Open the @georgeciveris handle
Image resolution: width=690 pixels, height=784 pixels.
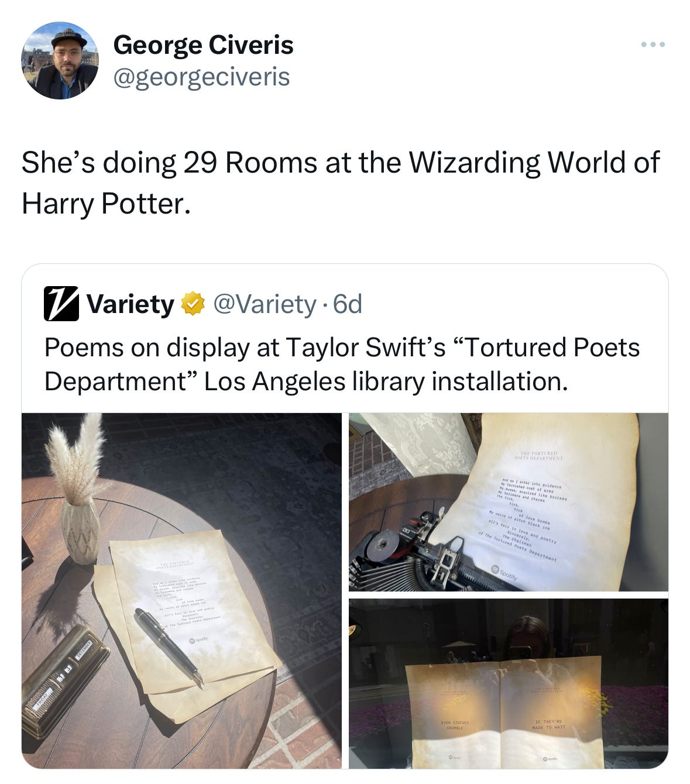(201, 77)
